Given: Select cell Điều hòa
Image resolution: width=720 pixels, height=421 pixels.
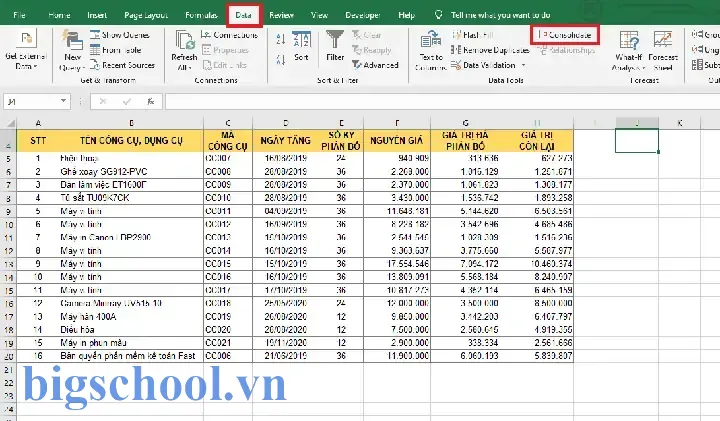Looking at the screenshot, I should tap(131, 330).
